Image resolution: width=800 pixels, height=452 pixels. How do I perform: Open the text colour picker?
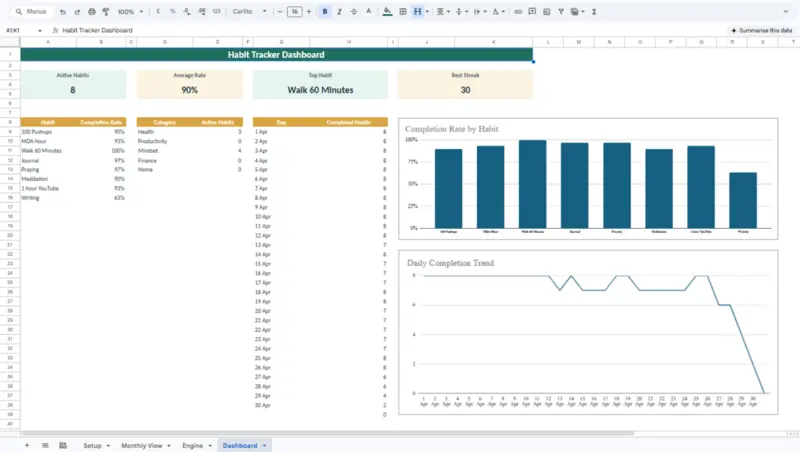pyautogui.click(x=368, y=12)
